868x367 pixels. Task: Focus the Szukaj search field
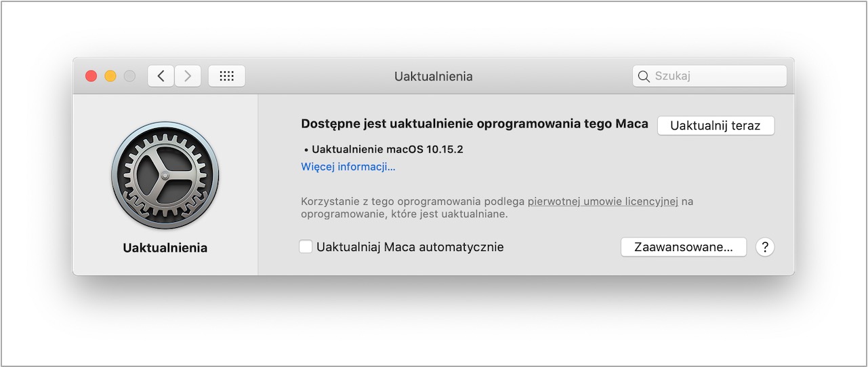709,76
